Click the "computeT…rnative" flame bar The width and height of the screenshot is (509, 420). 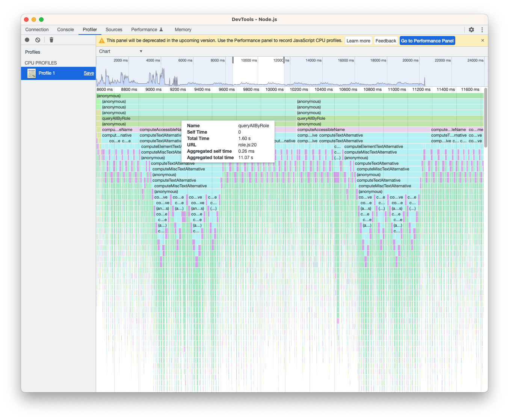pos(449,135)
